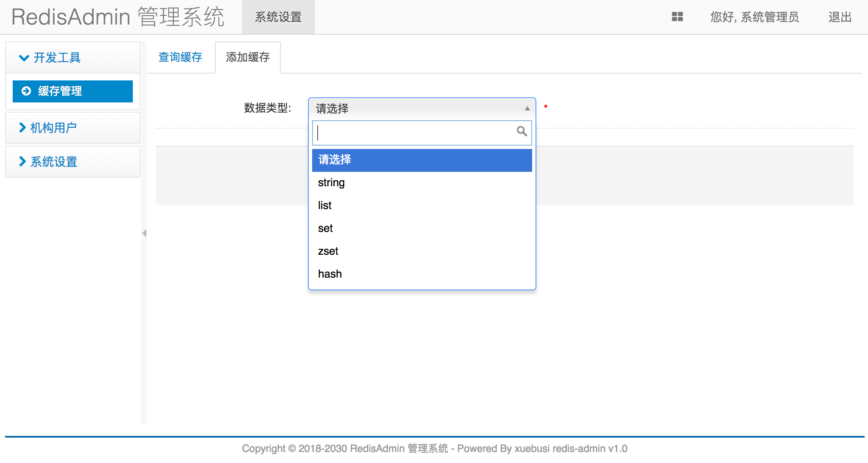Expand the 机构用户 menu section
This screenshot has height=463, width=868.
pos(53,128)
